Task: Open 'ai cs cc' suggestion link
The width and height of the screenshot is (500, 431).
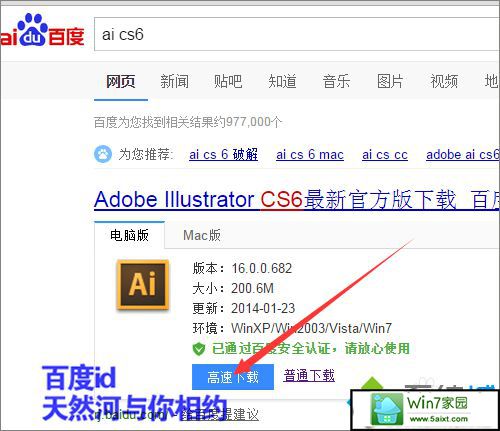Action: (385, 155)
